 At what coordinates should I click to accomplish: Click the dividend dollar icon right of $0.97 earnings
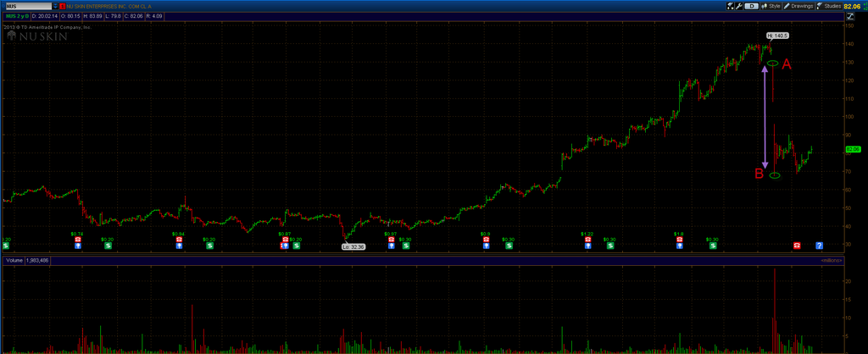point(406,246)
